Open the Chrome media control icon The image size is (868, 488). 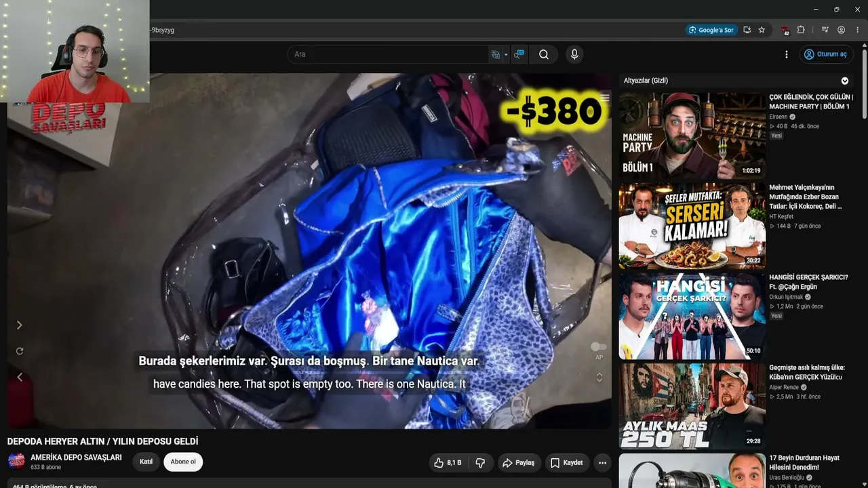825,30
